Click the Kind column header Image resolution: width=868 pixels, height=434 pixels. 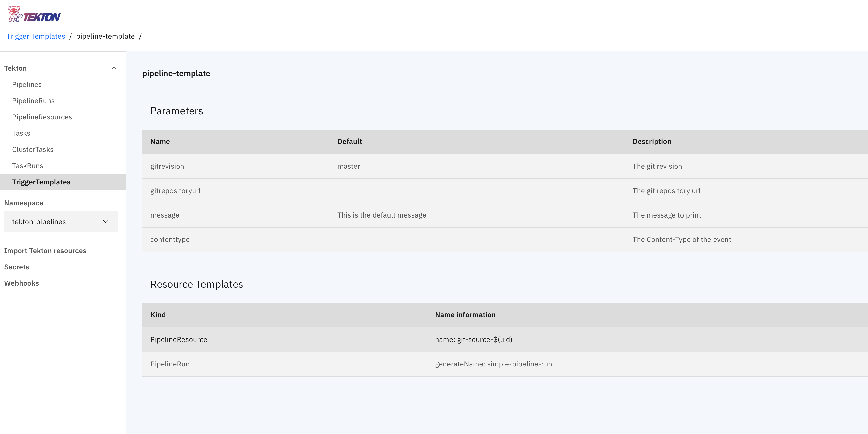tap(158, 315)
